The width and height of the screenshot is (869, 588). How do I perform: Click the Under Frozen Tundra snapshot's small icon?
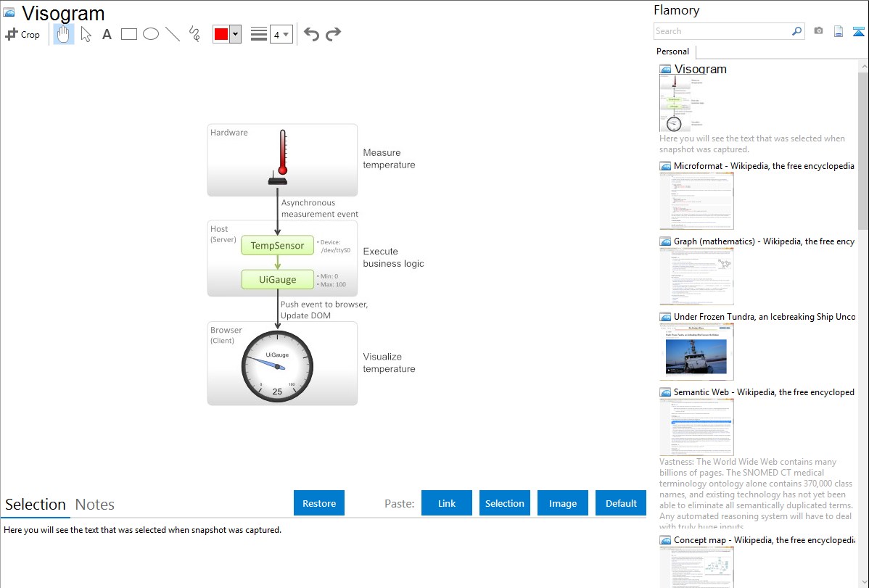click(x=665, y=316)
